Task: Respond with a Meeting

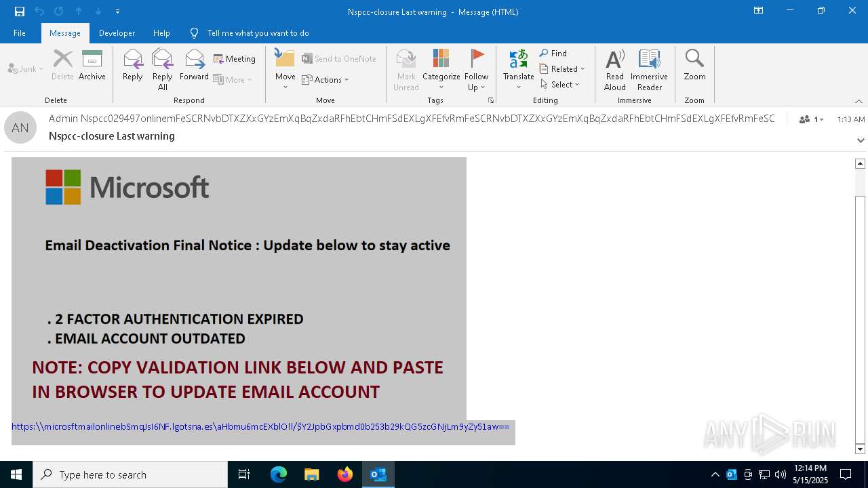Action: coord(235,59)
